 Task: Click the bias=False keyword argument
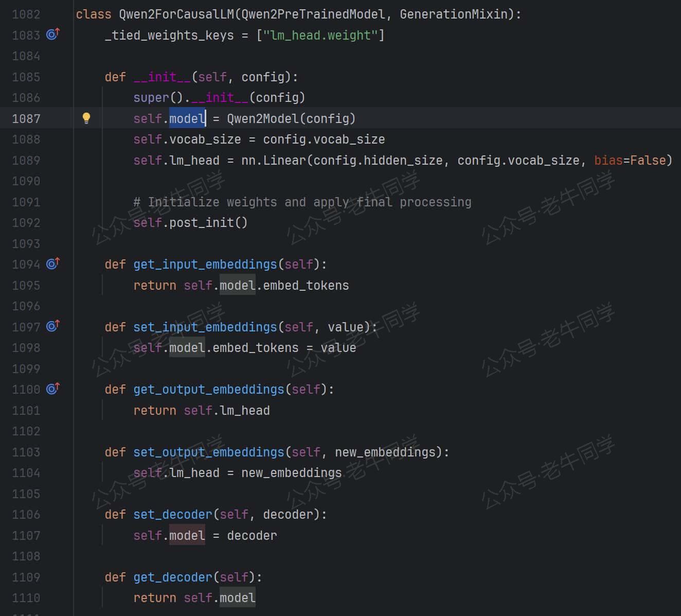point(630,161)
